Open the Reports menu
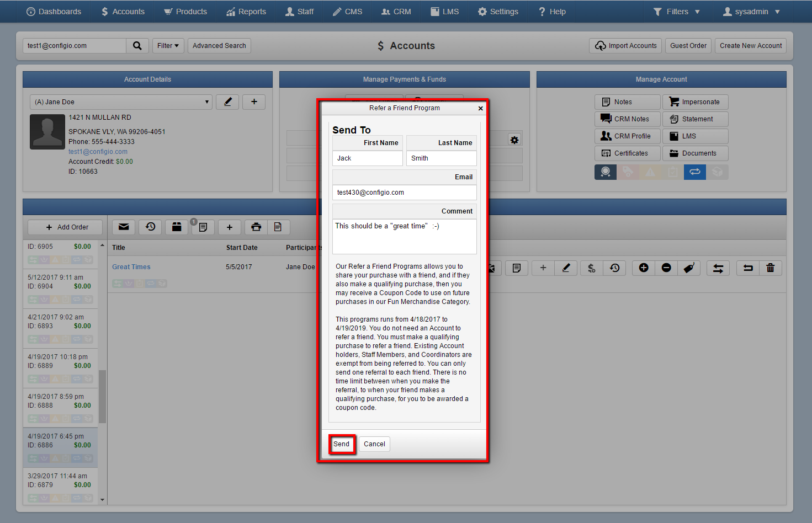 (x=246, y=12)
